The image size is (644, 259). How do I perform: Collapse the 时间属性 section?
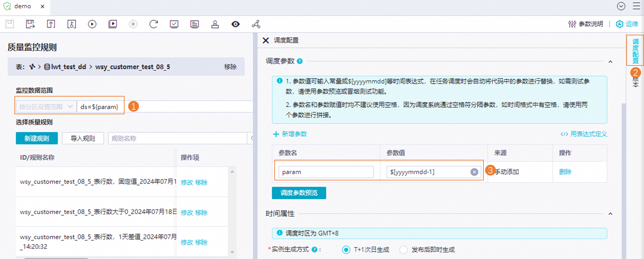click(610, 214)
